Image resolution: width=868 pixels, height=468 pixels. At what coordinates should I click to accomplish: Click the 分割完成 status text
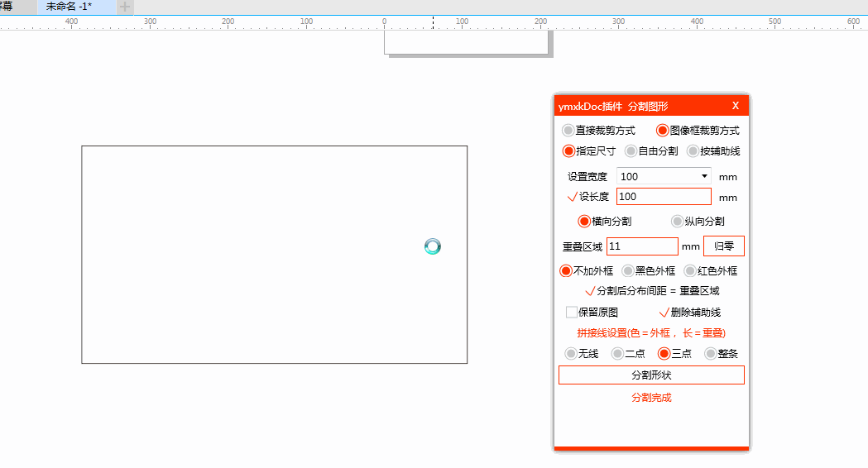click(x=651, y=398)
